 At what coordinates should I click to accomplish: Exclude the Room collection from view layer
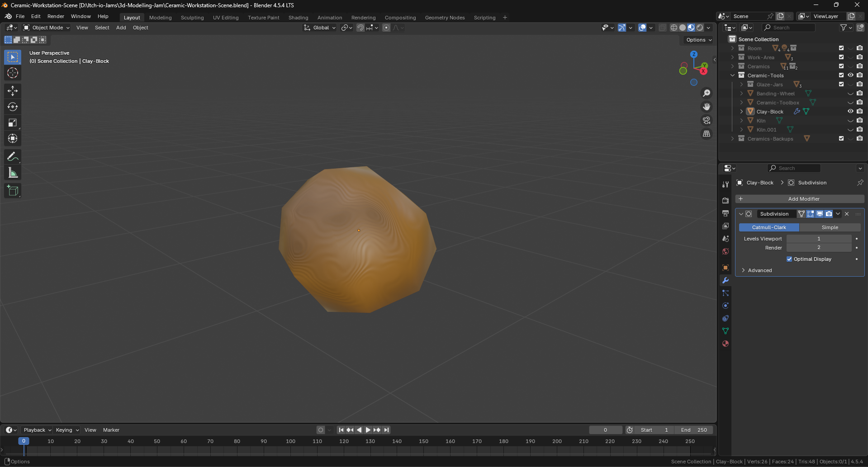click(841, 48)
